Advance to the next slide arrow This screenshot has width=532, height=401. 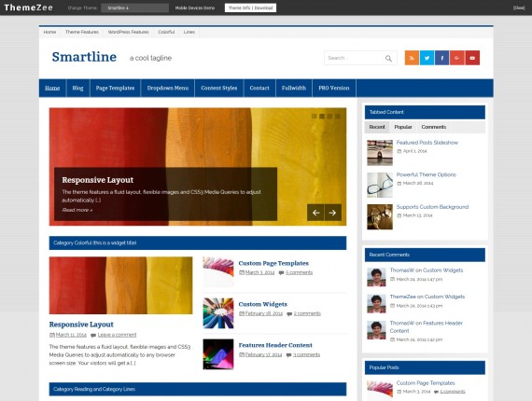click(x=333, y=213)
